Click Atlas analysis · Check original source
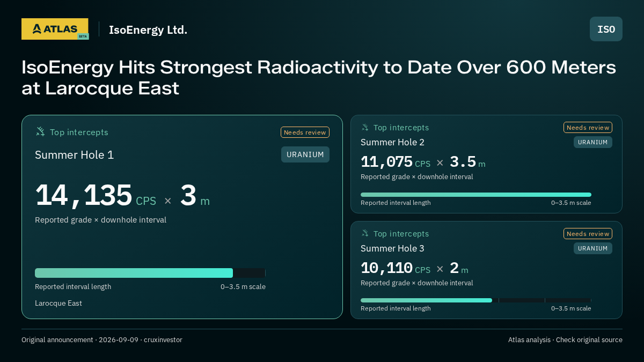The width and height of the screenshot is (644, 362). click(x=565, y=340)
